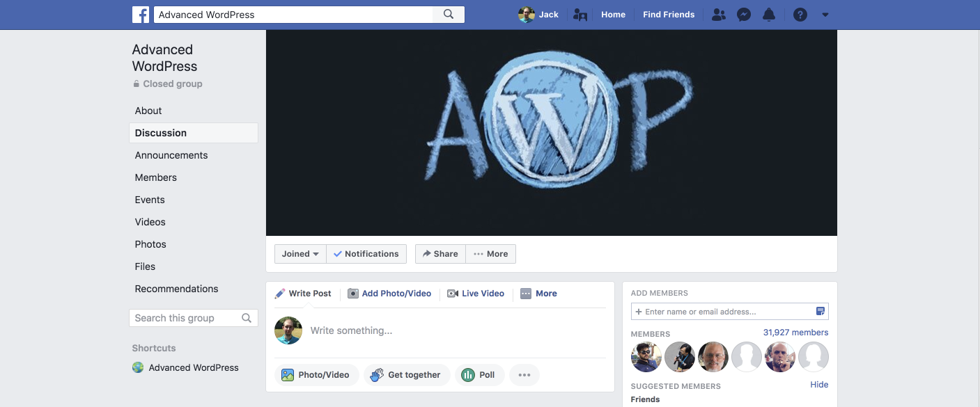Click the sixth member avatar placeholder
The image size is (980, 407).
814,357
